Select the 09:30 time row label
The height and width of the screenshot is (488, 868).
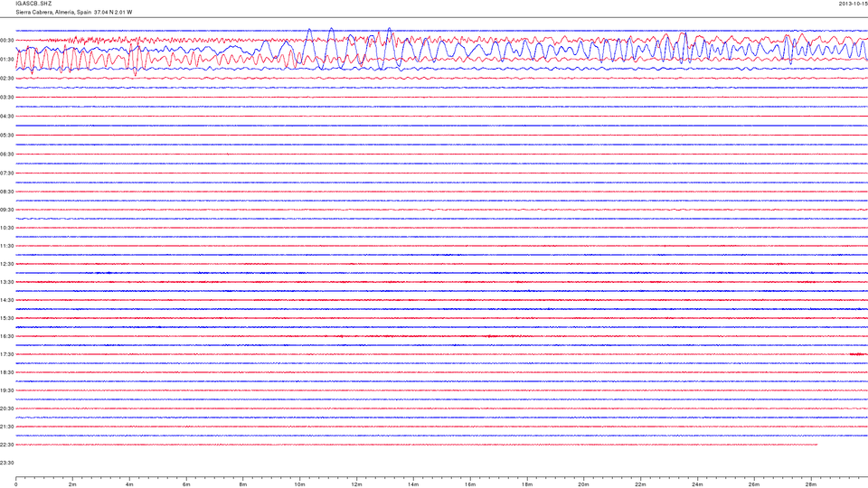6,210
